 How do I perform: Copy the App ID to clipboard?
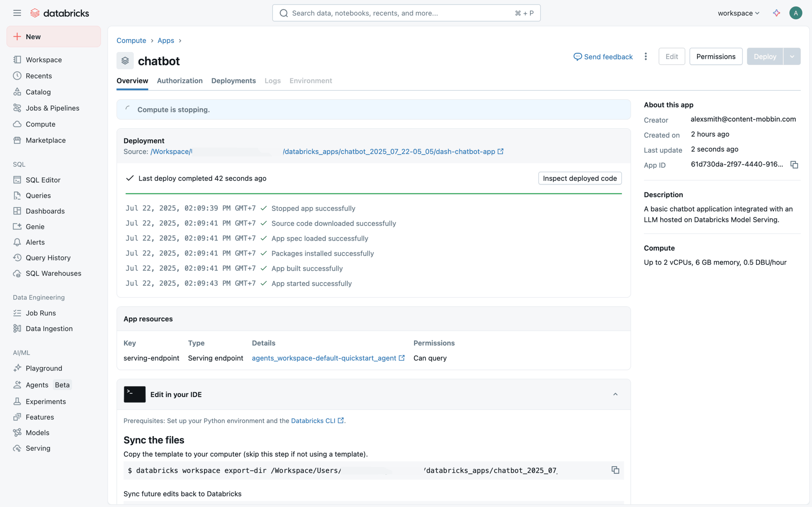point(794,165)
